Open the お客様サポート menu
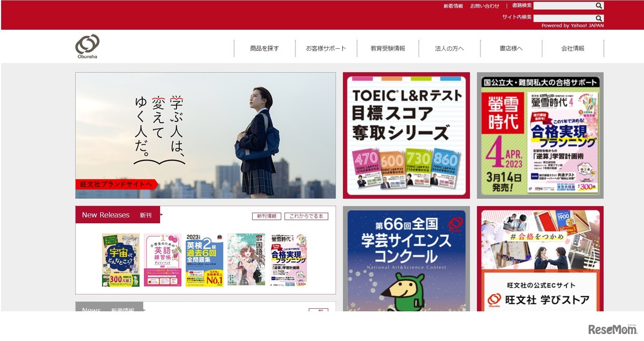The height and width of the screenshot is (341, 644). [326, 48]
